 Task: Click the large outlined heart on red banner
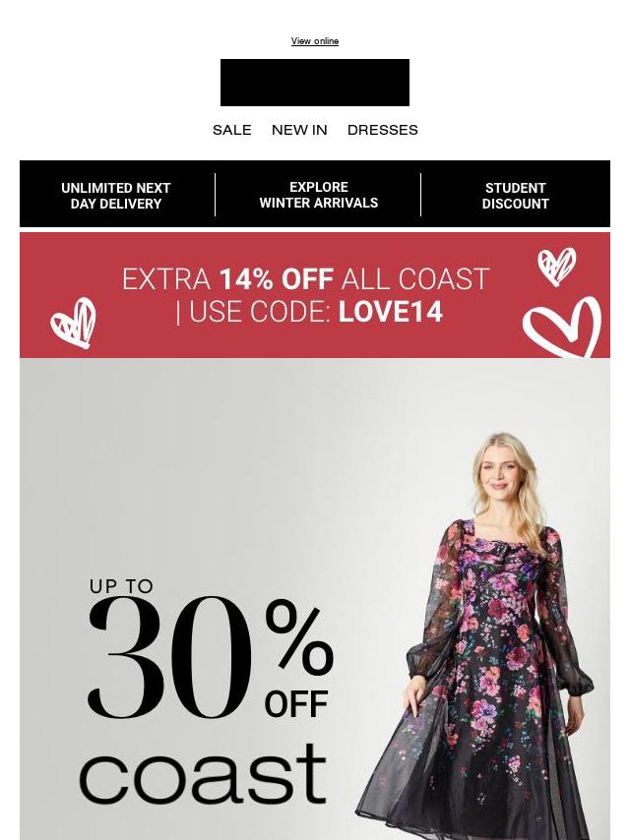[x=562, y=328]
